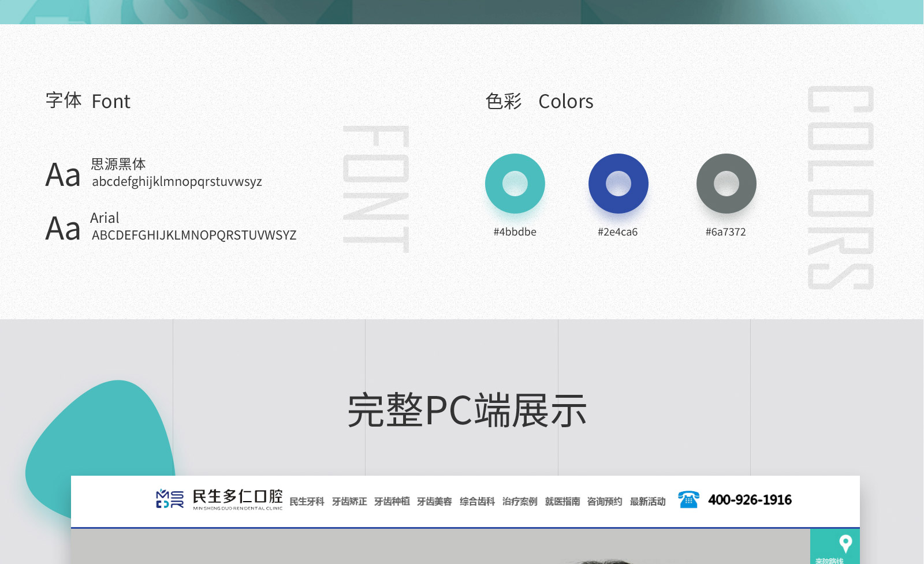Image resolution: width=924 pixels, height=564 pixels.
Task: Open the 咨询预约 navigation item
Action: coord(605,501)
